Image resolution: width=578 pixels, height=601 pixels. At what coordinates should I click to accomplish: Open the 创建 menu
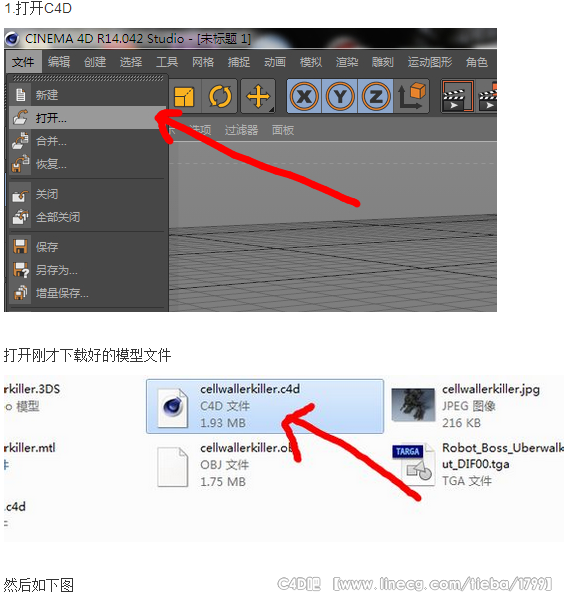pos(95,62)
